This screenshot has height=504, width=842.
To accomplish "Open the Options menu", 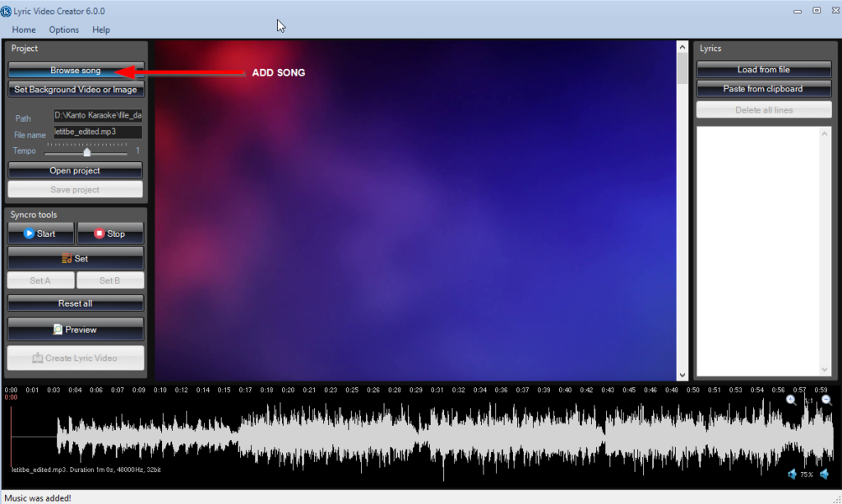I will click(x=64, y=30).
